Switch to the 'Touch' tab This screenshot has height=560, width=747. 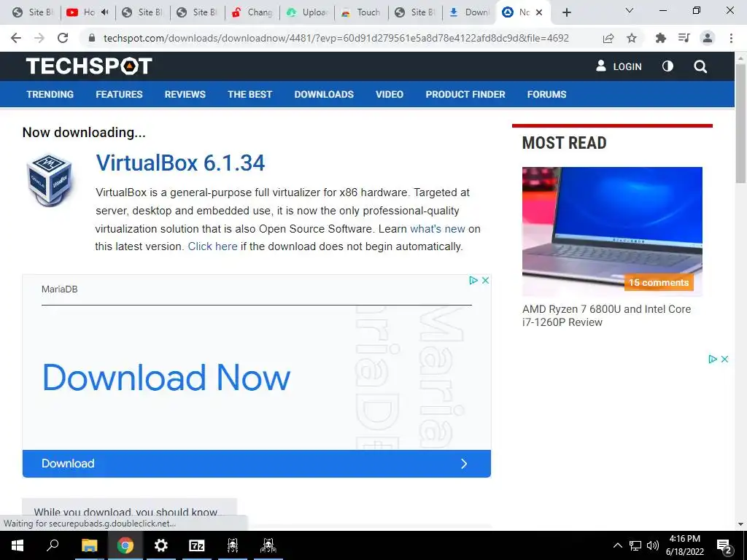[x=362, y=12]
